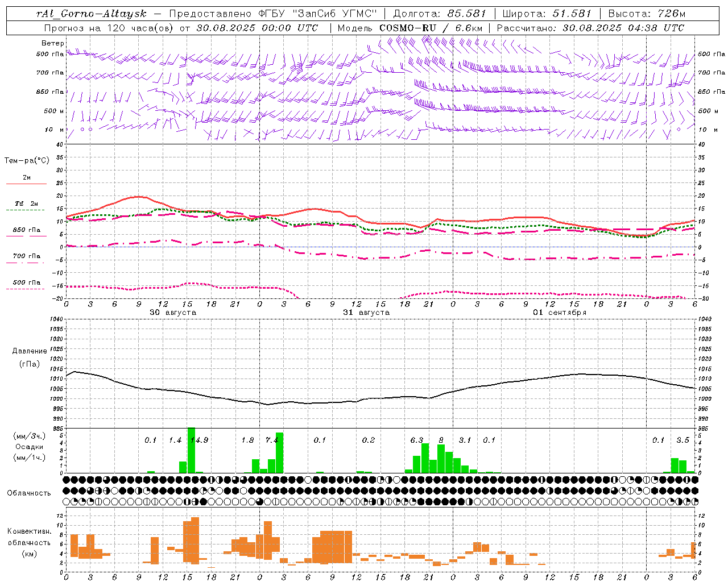Select the (км) unit label for convective cloudiness

coord(30,554)
